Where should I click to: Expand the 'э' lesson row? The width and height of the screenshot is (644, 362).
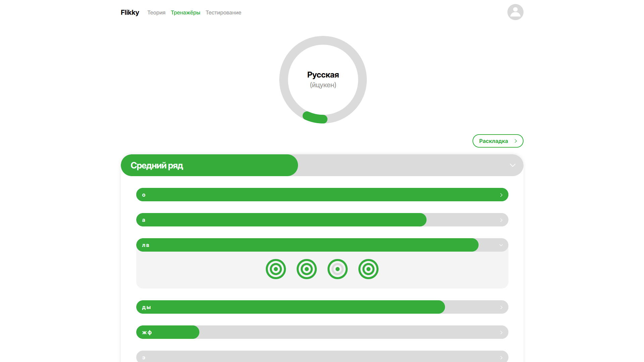pyautogui.click(x=322, y=356)
